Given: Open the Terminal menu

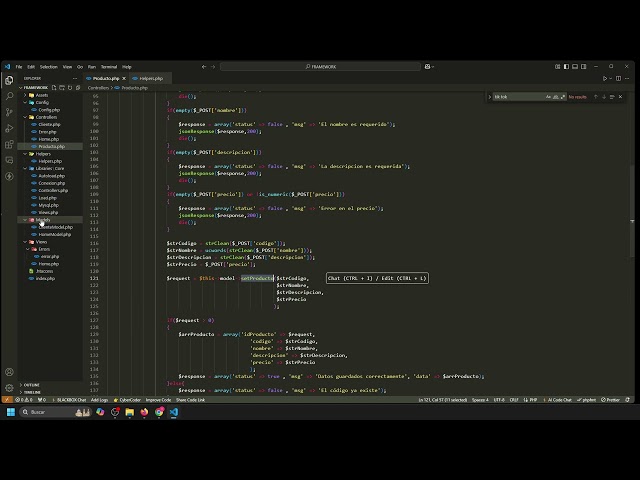Looking at the screenshot, I should click(x=109, y=67).
